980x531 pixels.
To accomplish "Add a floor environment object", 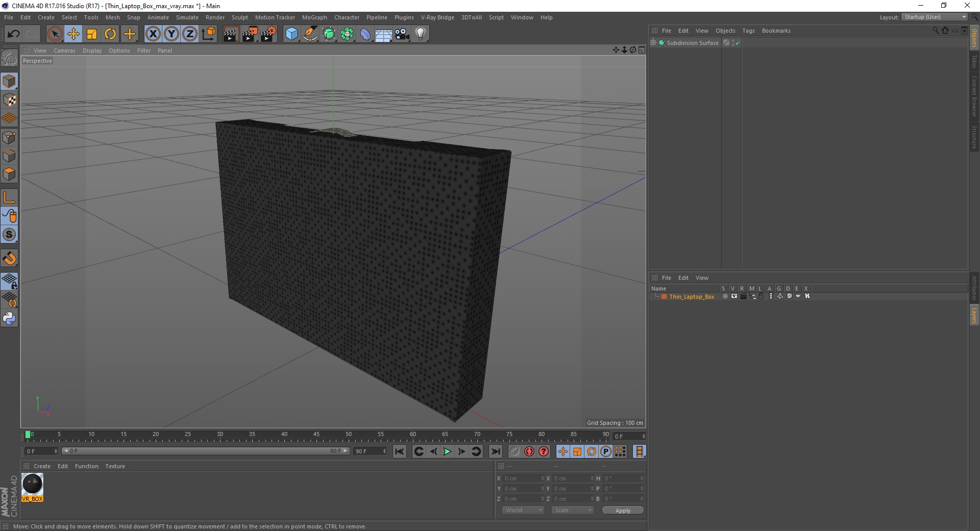I will pyautogui.click(x=384, y=34).
